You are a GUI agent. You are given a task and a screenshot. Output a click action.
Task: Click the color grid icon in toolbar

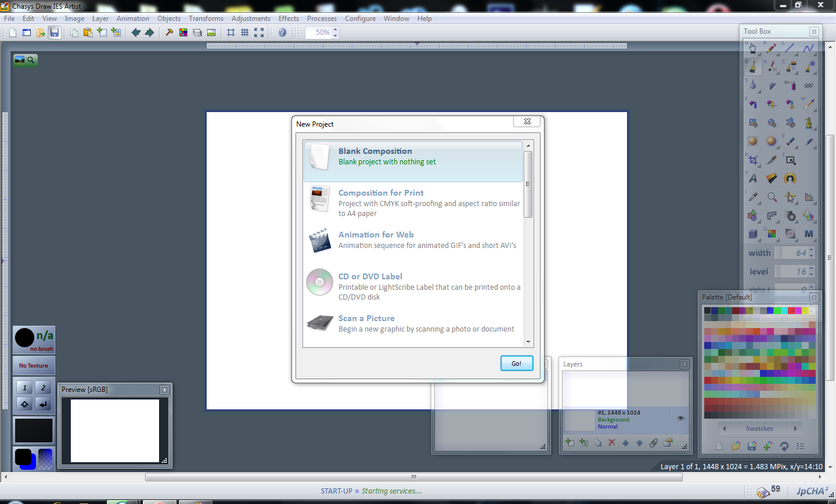tap(183, 33)
